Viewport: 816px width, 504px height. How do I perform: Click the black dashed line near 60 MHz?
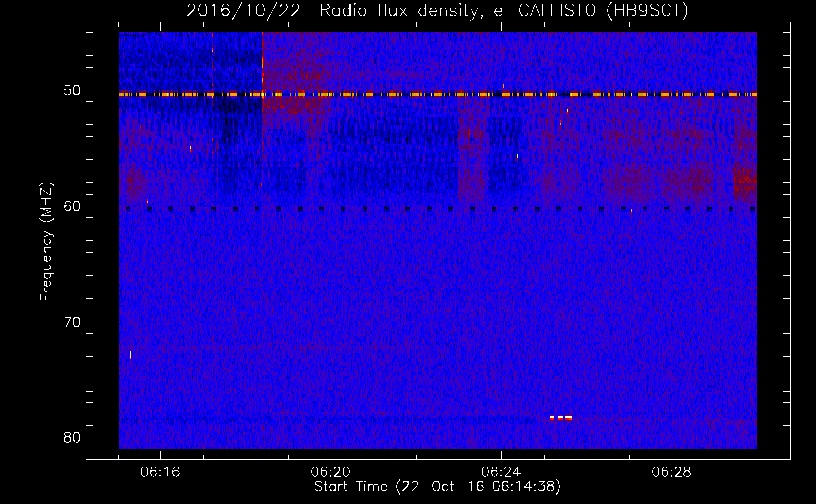[441, 208]
